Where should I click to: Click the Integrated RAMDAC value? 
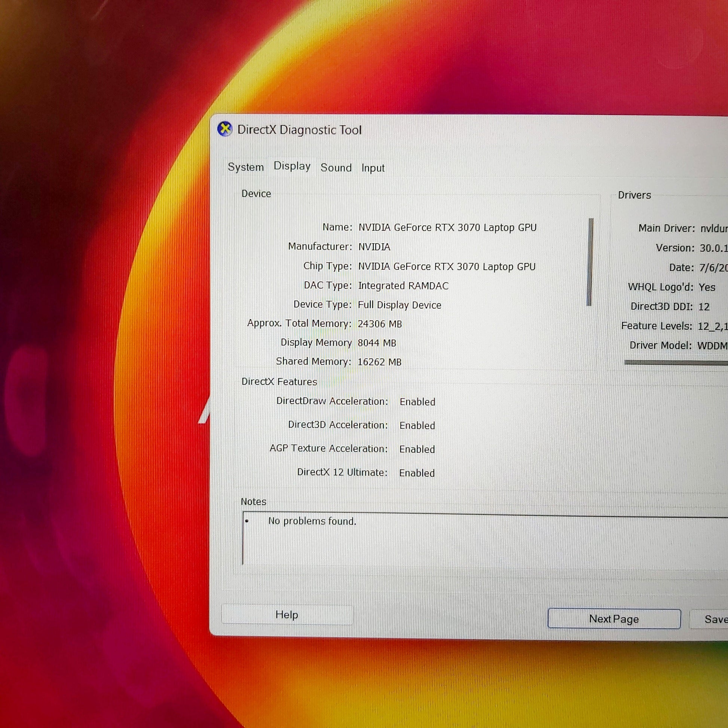pyautogui.click(x=403, y=286)
